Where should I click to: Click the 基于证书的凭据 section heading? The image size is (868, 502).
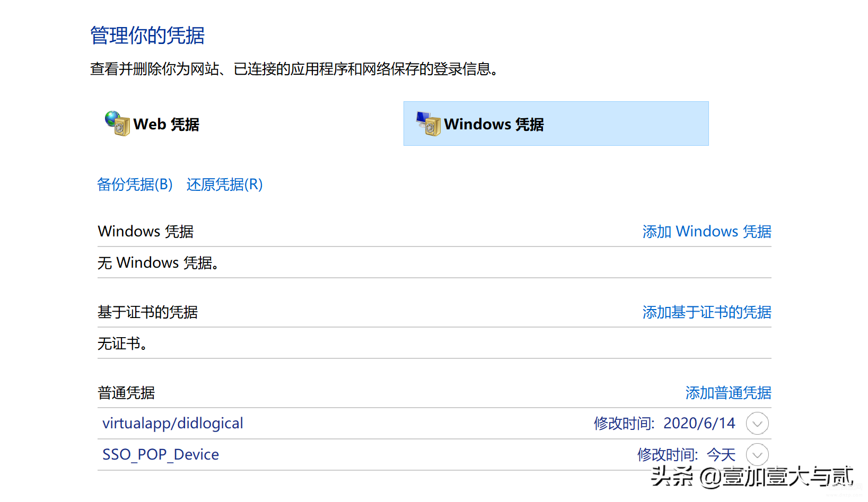(147, 312)
